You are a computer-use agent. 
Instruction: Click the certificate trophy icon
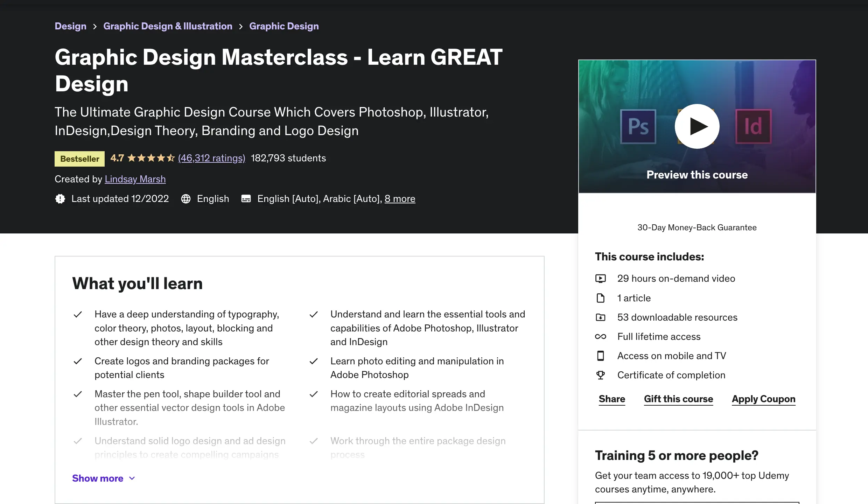click(601, 375)
